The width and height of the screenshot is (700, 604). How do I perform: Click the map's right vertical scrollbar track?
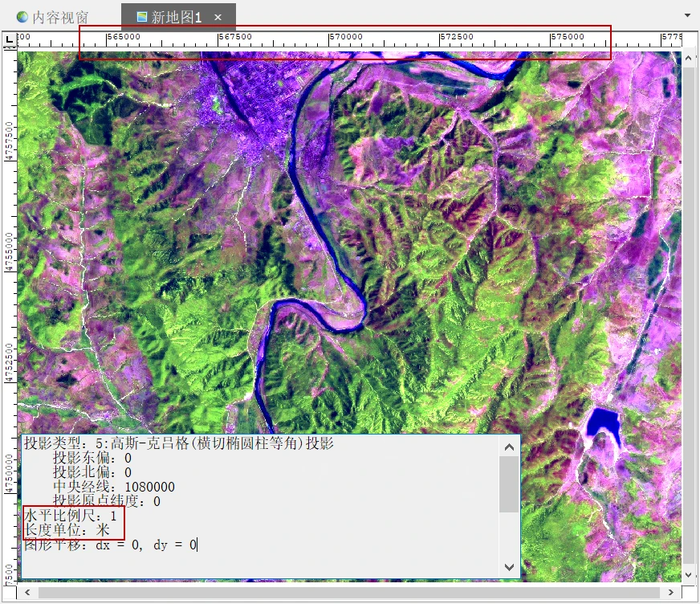tap(690, 321)
